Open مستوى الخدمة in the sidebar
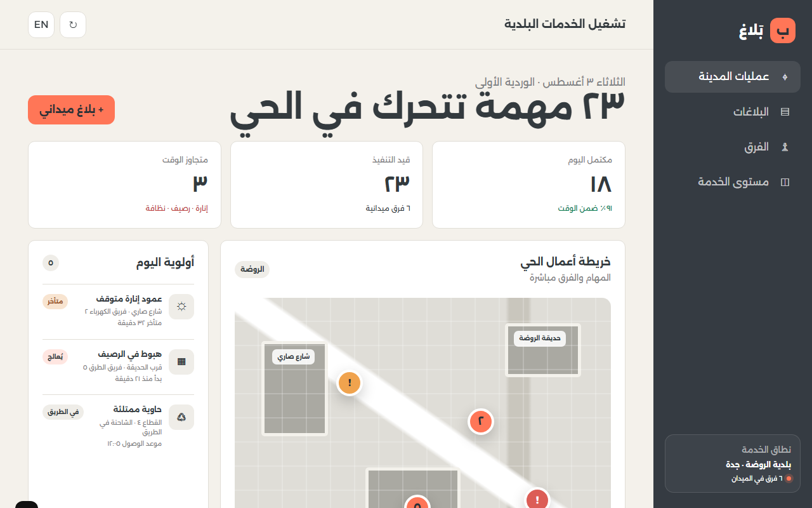812x508 pixels. [733, 182]
